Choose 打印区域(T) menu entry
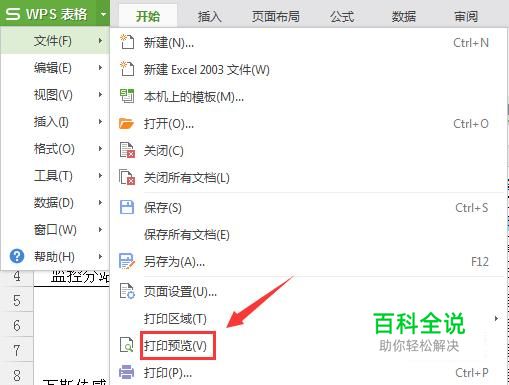 (x=307, y=319)
